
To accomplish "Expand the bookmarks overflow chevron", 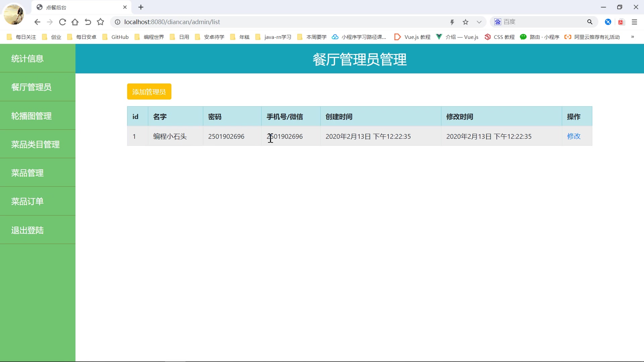I will pos(633,37).
